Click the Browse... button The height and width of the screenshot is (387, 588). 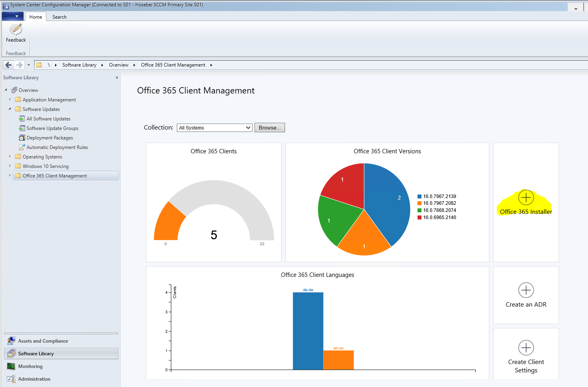pos(270,128)
